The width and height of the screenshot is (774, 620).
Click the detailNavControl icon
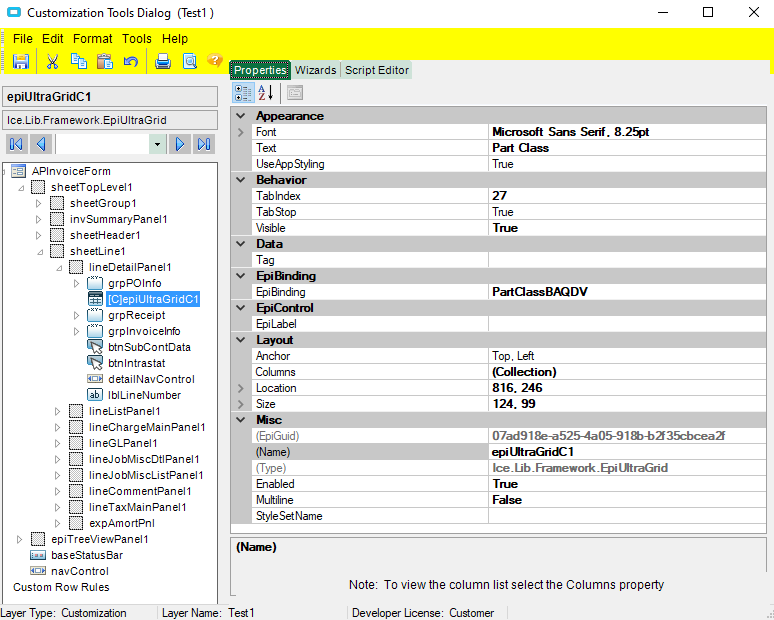[x=95, y=379]
